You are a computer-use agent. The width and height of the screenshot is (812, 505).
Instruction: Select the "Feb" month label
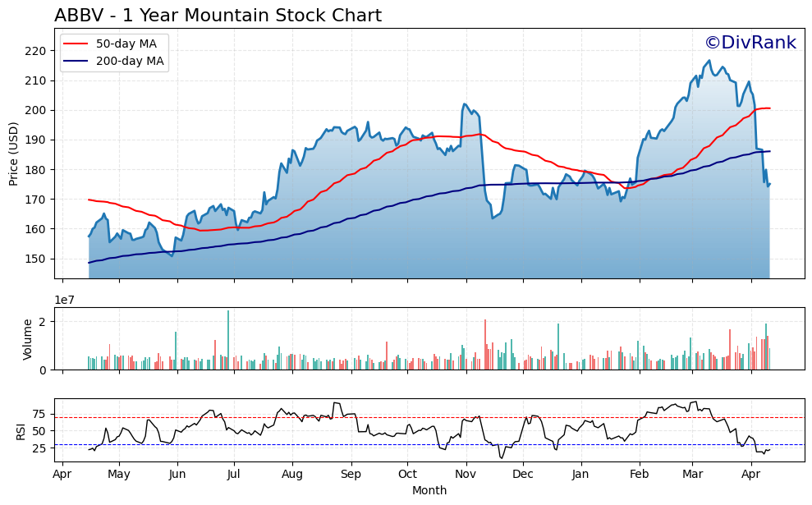[640, 475]
